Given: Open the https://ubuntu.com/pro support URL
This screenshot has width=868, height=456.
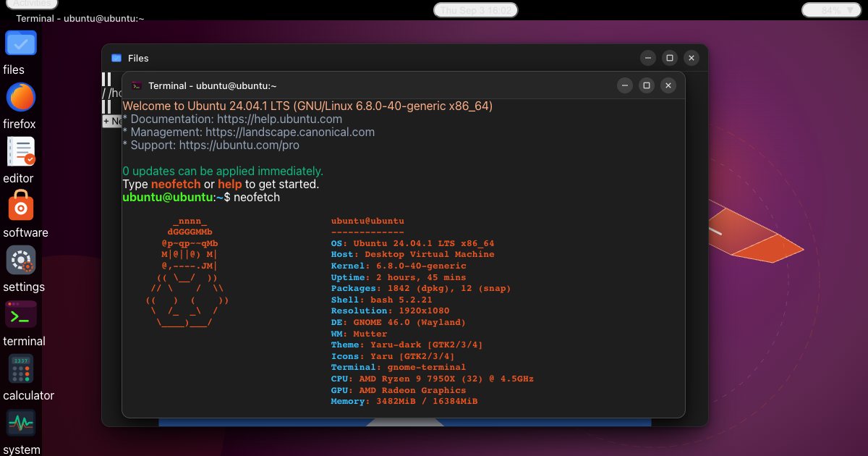Looking at the screenshot, I should 239,145.
